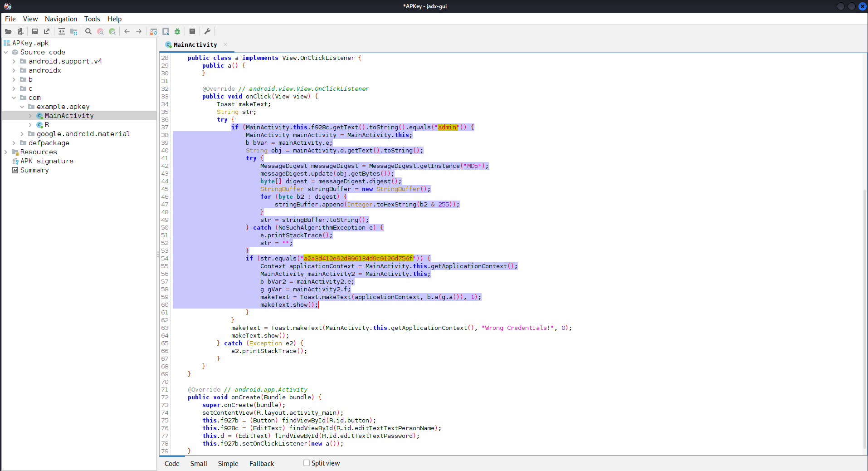Image resolution: width=868 pixels, height=471 pixels.
Task: Click the Open file toolbar icon
Action: tap(8, 31)
